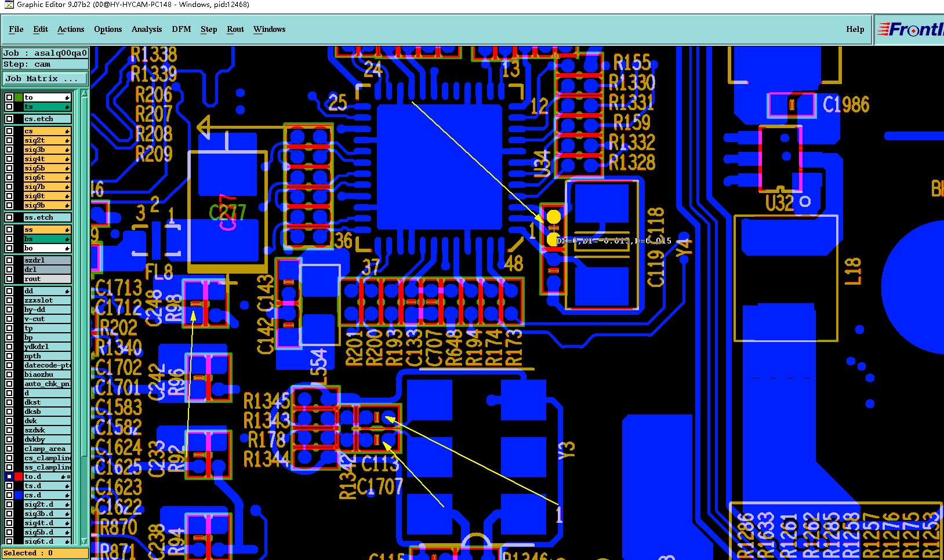
Task: Toggle checkbox for the 'cs' layer
Action: (x=9, y=131)
